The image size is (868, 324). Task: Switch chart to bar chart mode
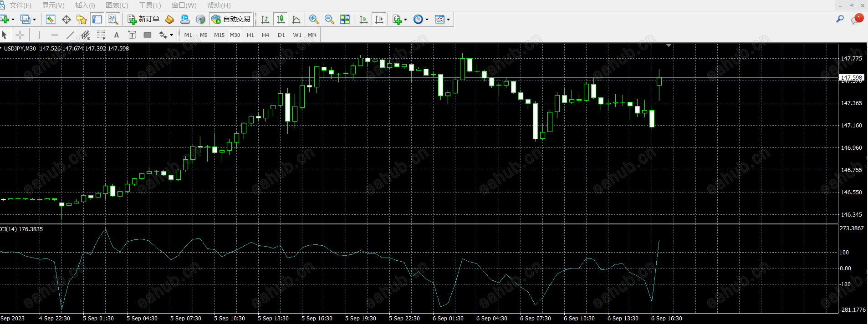click(265, 19)
